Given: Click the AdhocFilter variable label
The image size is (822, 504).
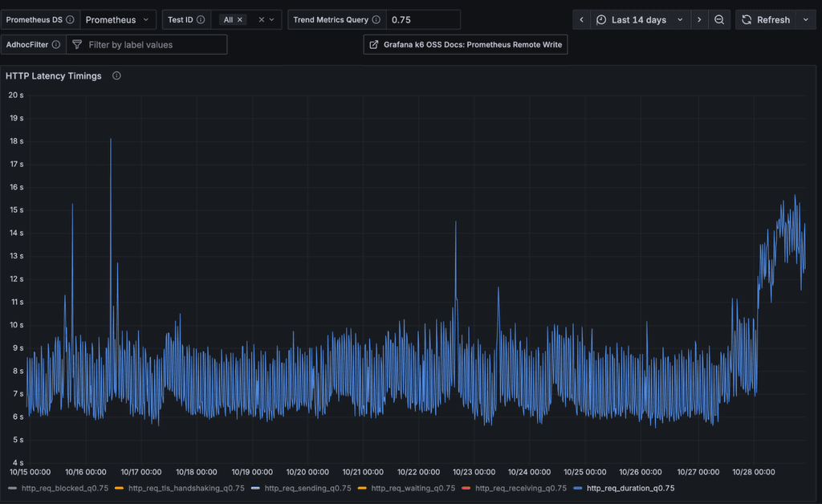Looking at the screenshot, I should [x=26, y=44].
